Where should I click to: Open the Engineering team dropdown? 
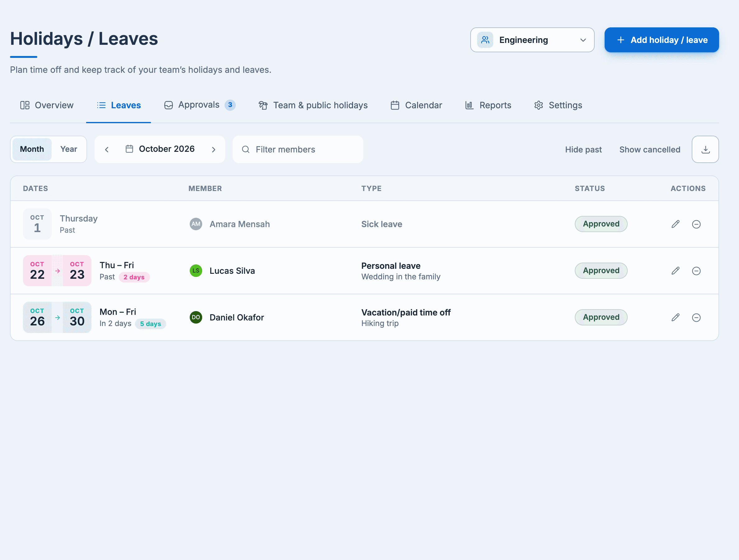[532, 40]
